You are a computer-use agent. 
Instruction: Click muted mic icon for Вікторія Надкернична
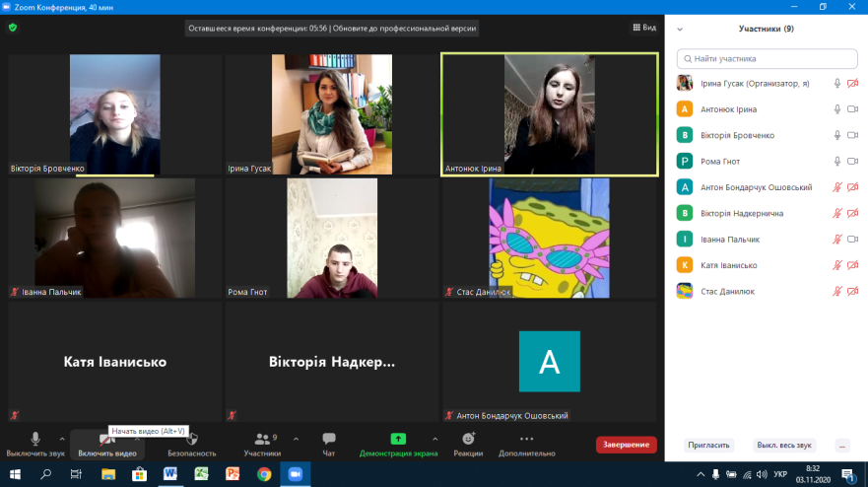[837, 213]
